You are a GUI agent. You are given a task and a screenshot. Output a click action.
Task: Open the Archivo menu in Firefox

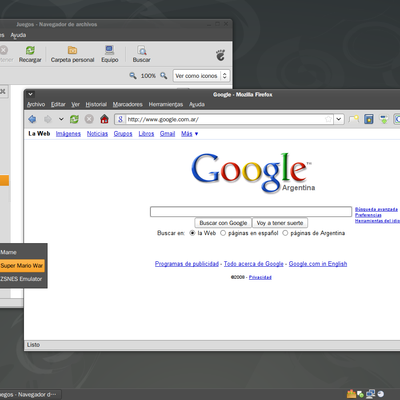coord(36,105)
